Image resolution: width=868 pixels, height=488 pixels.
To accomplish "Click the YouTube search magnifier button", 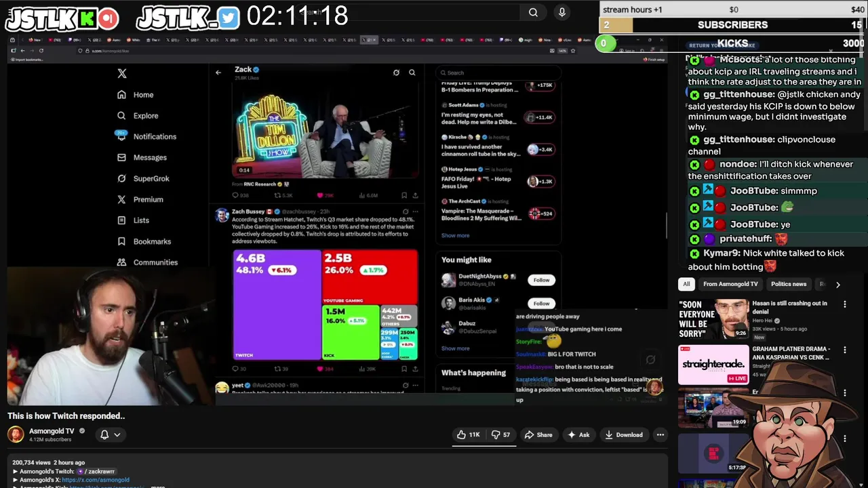I will pos(533,12).
